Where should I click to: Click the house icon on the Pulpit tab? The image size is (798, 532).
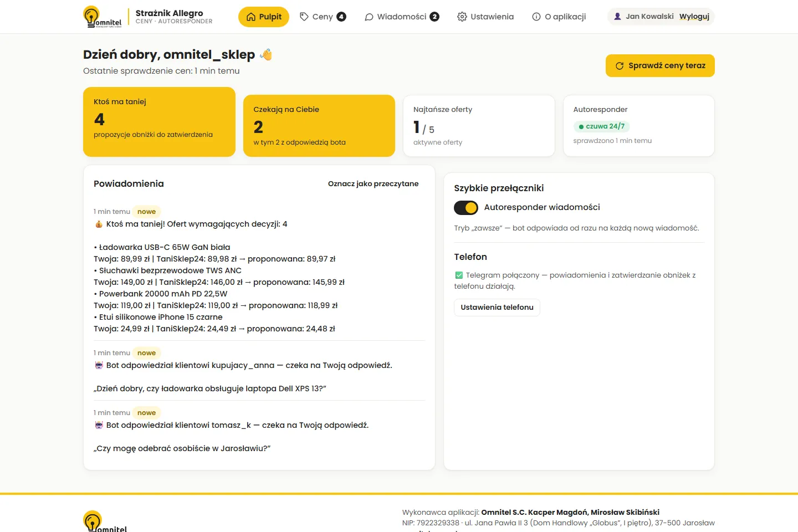click(251, 17)
